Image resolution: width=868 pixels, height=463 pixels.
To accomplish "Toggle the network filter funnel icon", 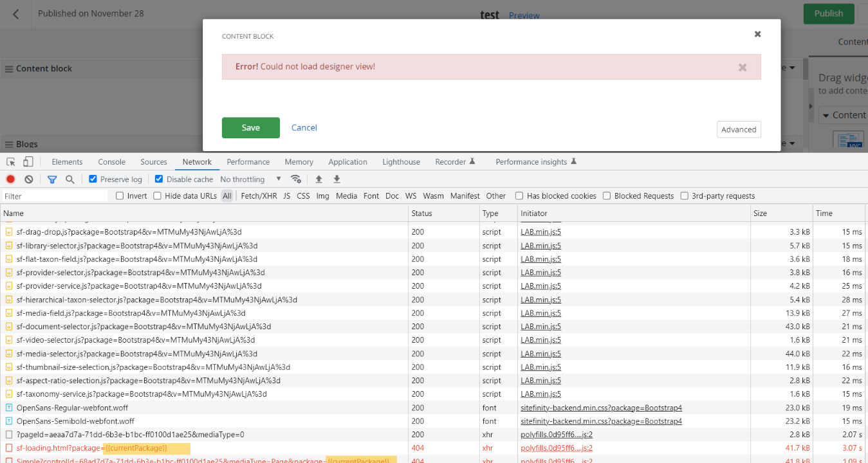I will [x=52, y=179].
